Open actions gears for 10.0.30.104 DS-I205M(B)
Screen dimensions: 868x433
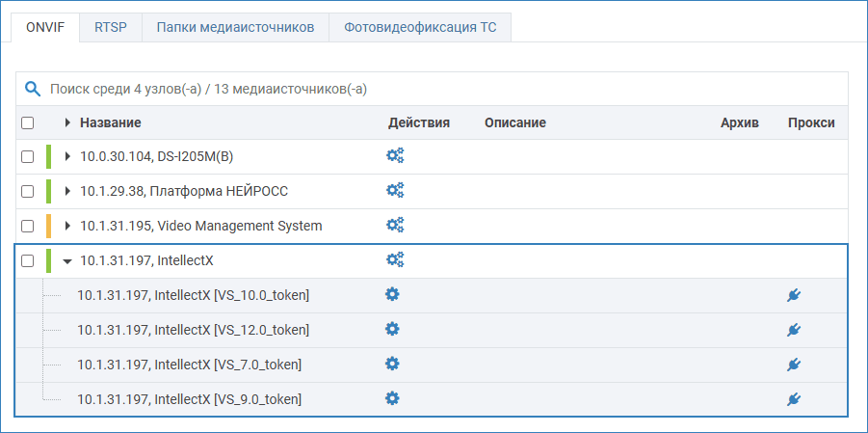395,155
